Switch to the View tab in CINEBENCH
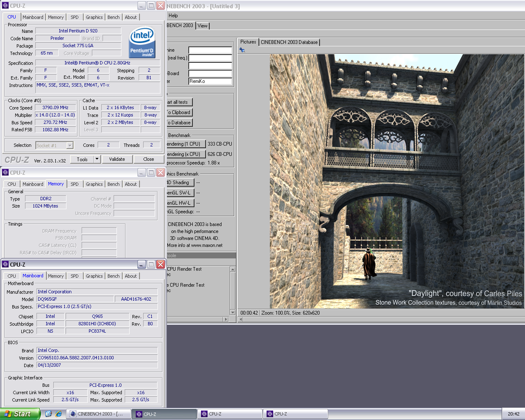The width and height of the screenshot is (525, 420). tap(203, 25)
